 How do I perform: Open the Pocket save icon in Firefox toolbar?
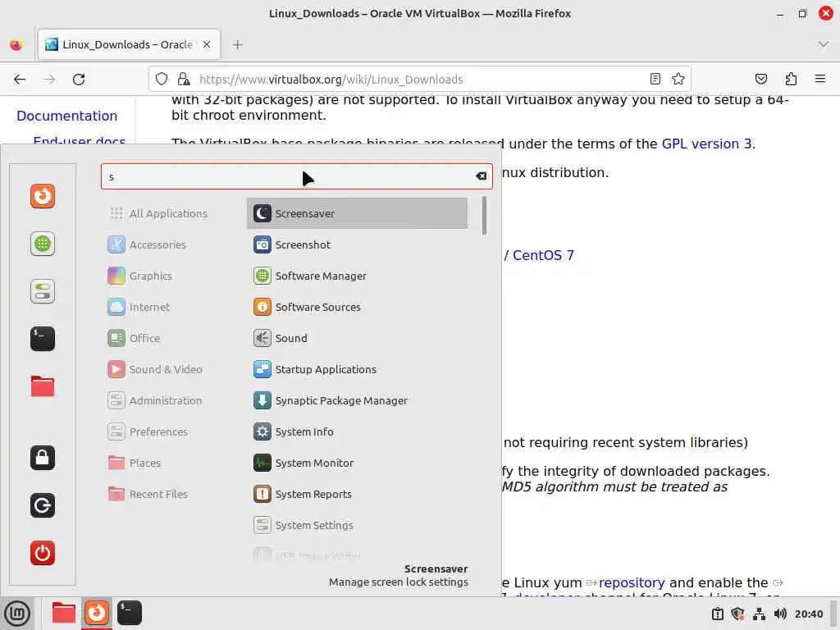pyautogui.click(x=760, y=80)
